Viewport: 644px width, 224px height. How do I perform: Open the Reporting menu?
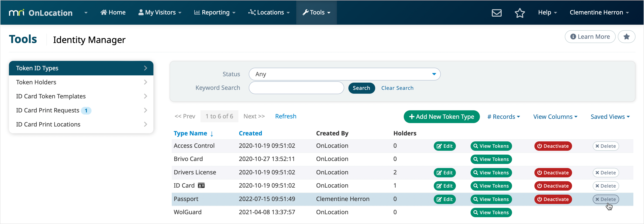coord(215,12)
